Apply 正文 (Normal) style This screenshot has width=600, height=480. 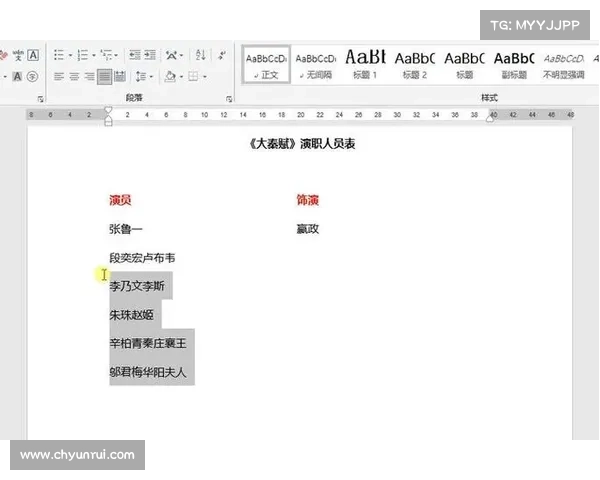266,65
